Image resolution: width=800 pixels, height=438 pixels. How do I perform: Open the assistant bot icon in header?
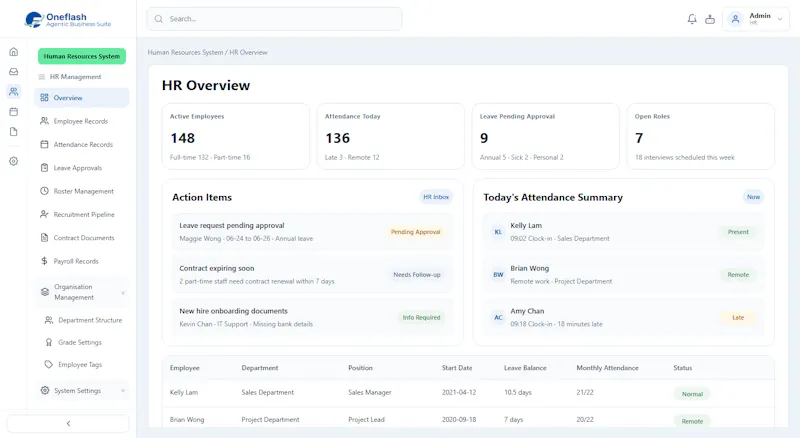710,19
